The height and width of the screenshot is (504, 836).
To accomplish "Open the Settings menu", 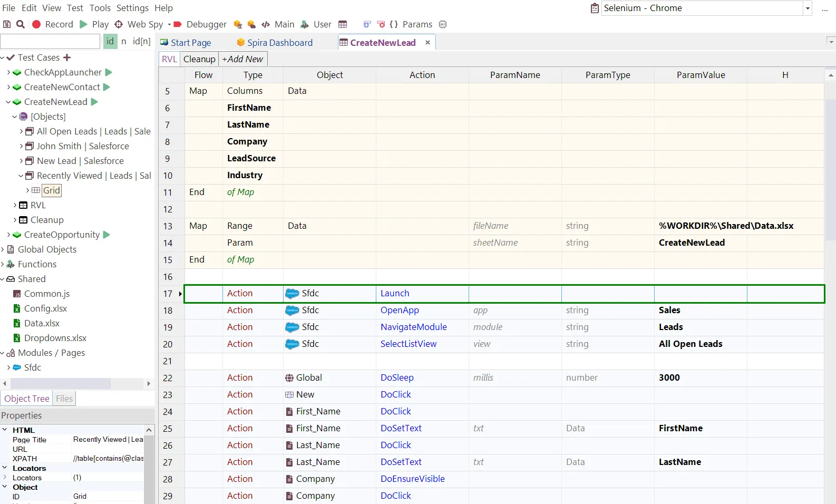I will (x=132, y=8).
